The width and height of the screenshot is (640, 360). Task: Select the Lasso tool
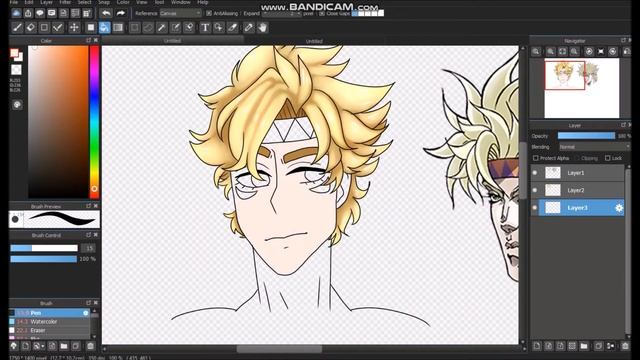(x=148, y=28)
